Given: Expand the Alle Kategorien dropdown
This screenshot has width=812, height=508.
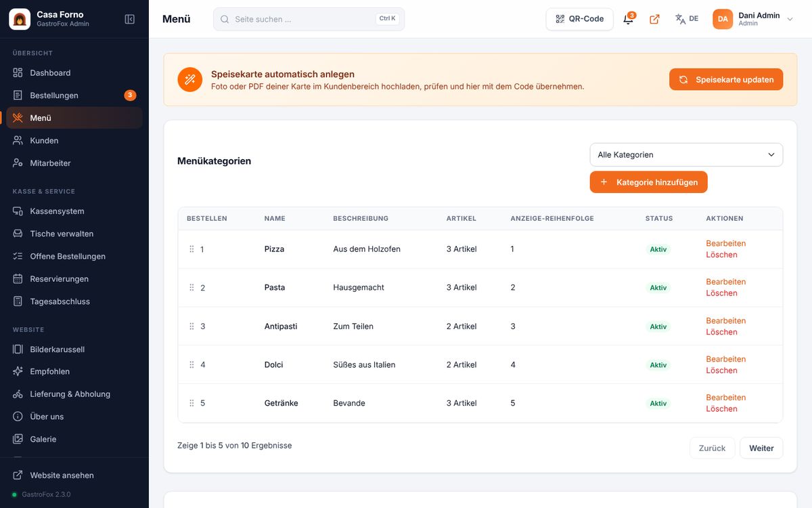Looking at the screenshot, I should click(686, 154).
